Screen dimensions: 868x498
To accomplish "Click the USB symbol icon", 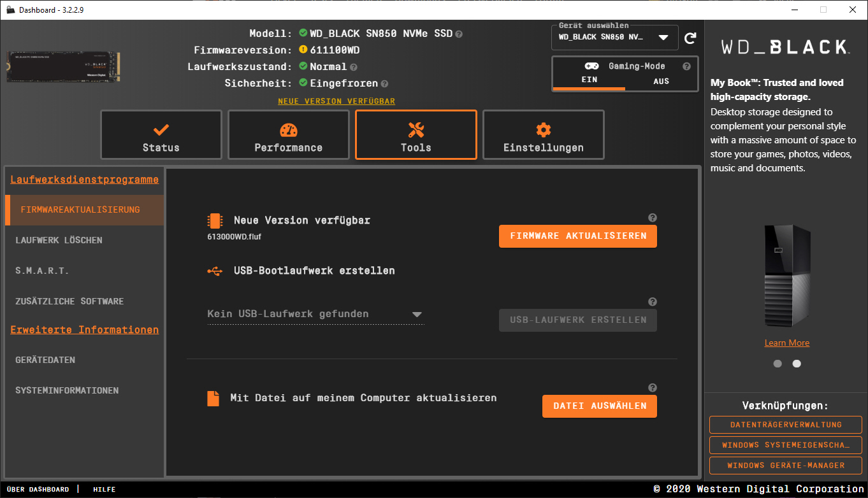I will pos(215,271).
